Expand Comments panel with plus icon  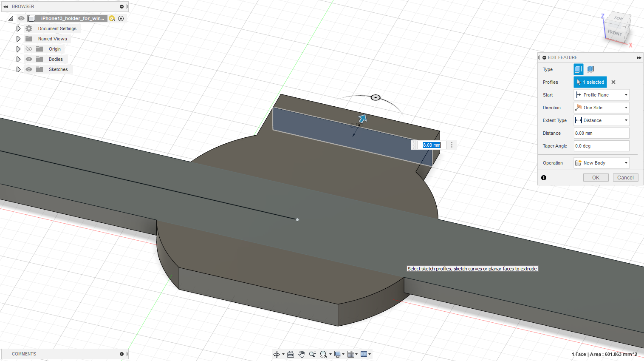[121, 354]
